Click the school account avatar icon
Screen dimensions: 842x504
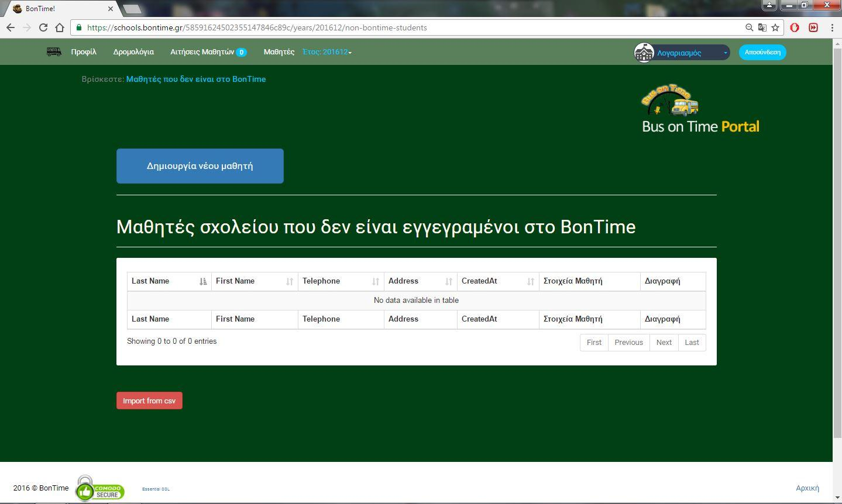(644, 52)
